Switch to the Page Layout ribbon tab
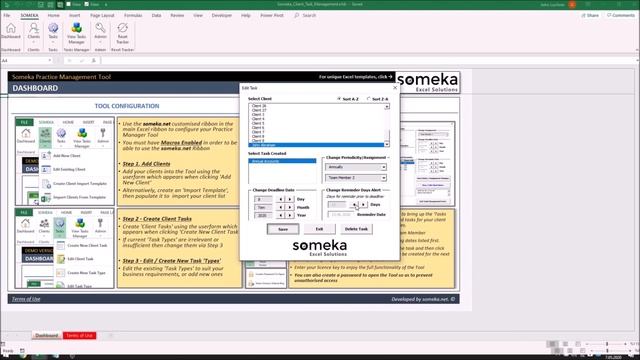Viewport: 640px width, 360px height. point(102,15)
